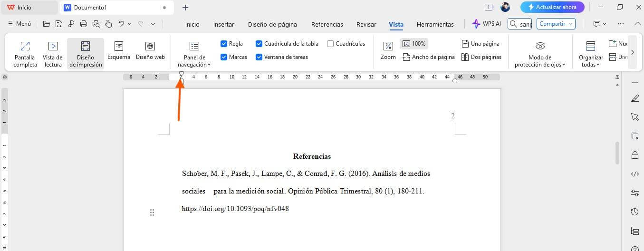The image size is (644, 251).
Task: Select the Documento1 document tab
Action: pos(115,7)
